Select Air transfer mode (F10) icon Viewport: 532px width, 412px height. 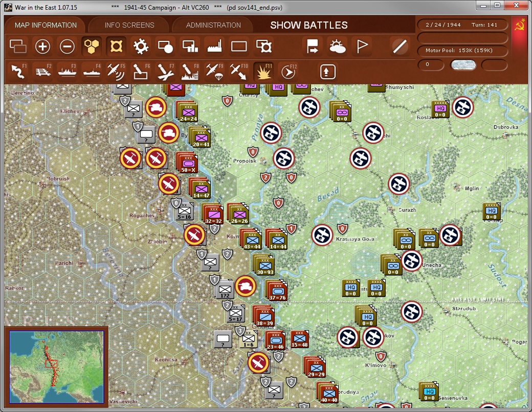(238, 72)
